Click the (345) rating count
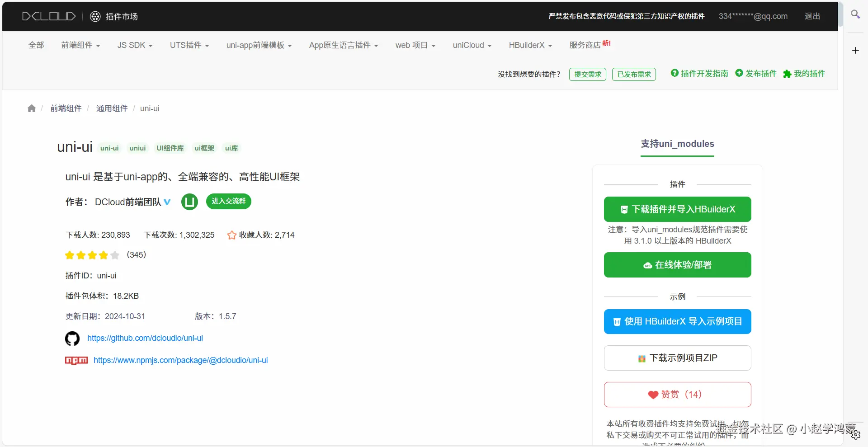The image size is (868, 447). point(137,255)
